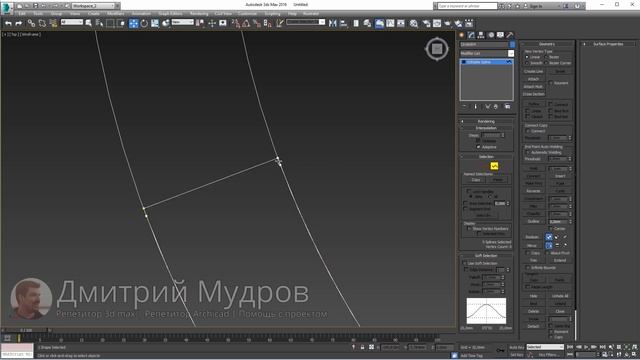Image resolution: width=640 pixels, height=360 pixels.
Task: Click the Auto Key button
Action: click(x=516, y=347)
